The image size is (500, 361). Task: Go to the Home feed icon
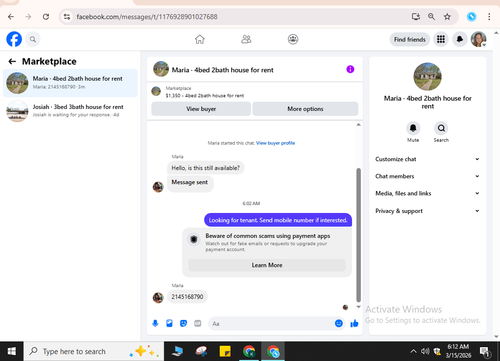200,39
